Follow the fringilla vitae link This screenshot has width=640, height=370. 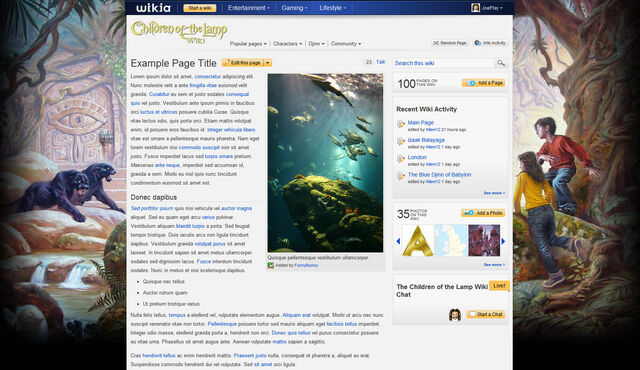point(203,85)
